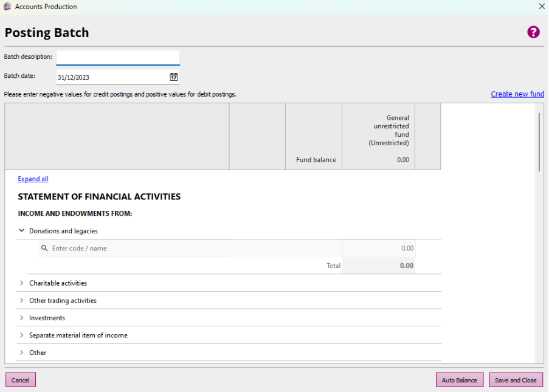Click the Expand all link
The width and height of the screenshot is (549, 392).
[x=33, y=179]
